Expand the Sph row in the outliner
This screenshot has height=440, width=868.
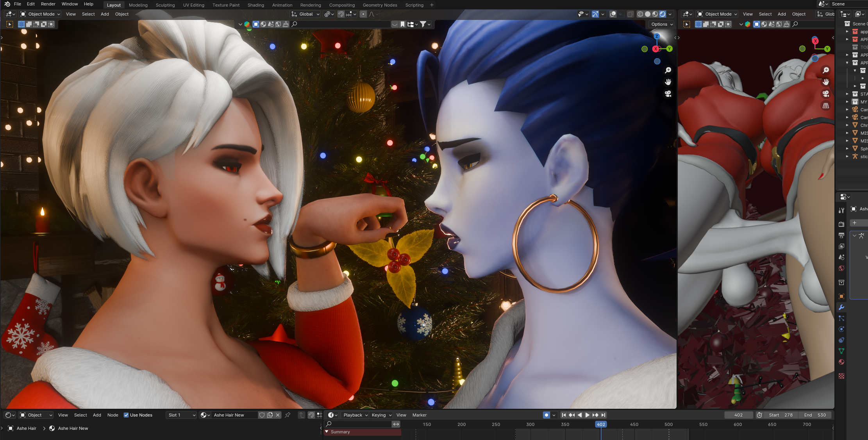click(x=847, y=149)
